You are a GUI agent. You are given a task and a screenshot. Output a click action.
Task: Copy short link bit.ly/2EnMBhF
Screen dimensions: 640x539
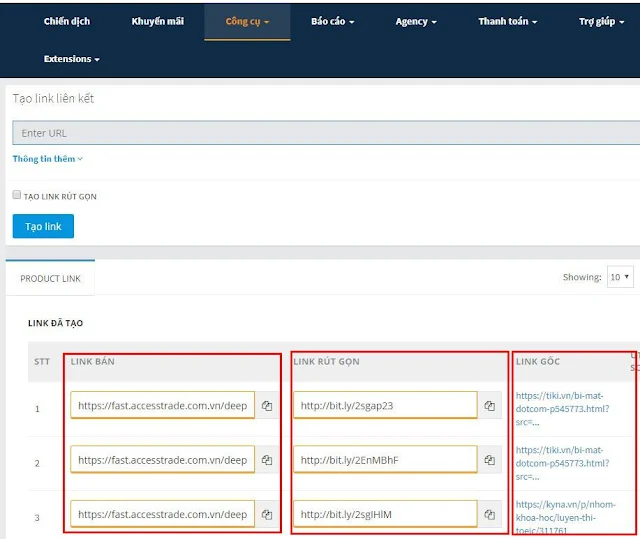click(x=490, y=460)
